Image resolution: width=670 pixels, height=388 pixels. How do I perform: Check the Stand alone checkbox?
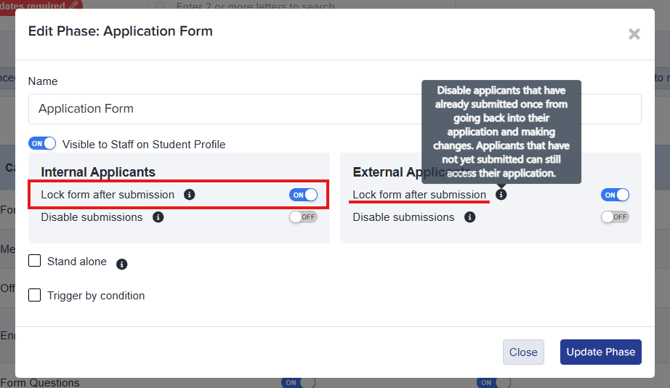(x=35, y=261)
